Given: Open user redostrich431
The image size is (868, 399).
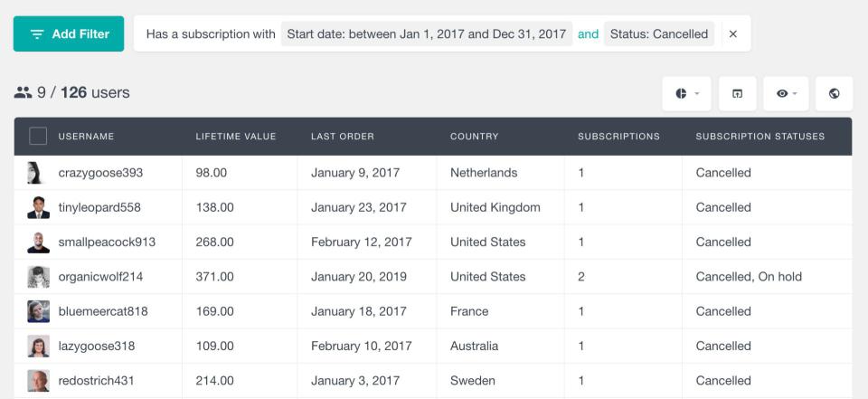Looking at the screenshot, I should coord(96,381).
